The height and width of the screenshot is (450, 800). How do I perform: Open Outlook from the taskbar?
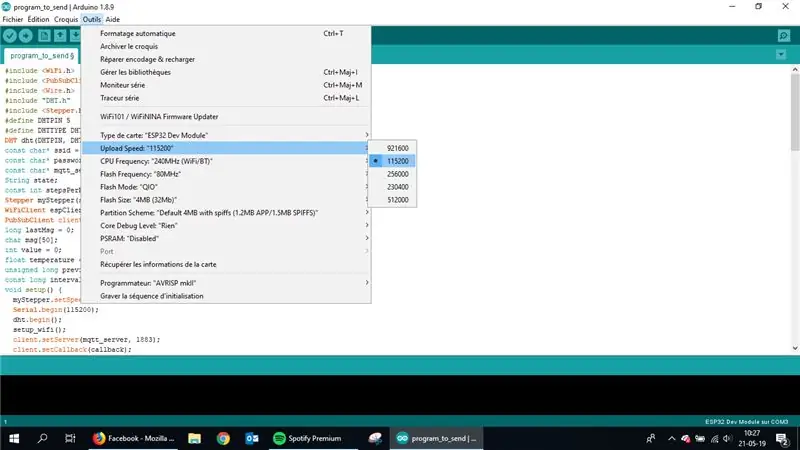pos(252,438)
